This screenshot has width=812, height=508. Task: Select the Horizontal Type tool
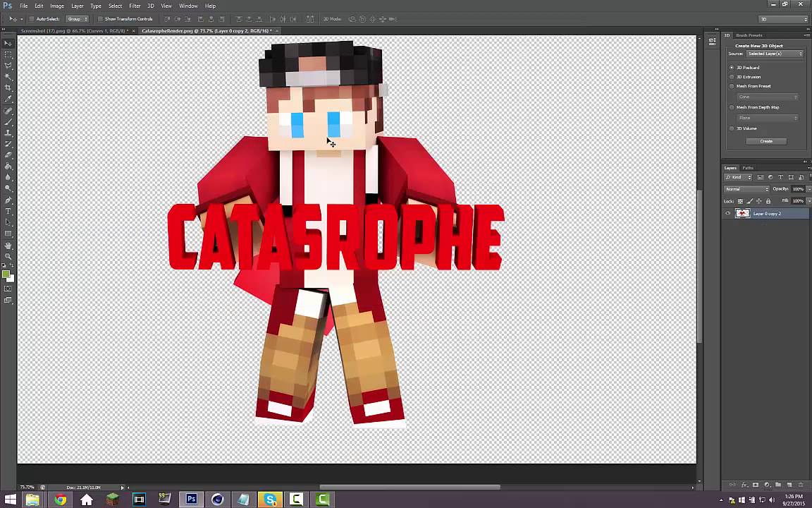tap(8, 211)
